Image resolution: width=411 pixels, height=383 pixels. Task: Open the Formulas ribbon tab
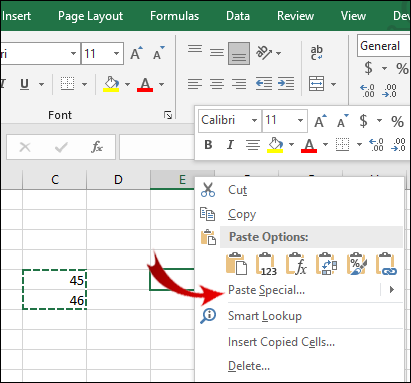coord(174,16)
